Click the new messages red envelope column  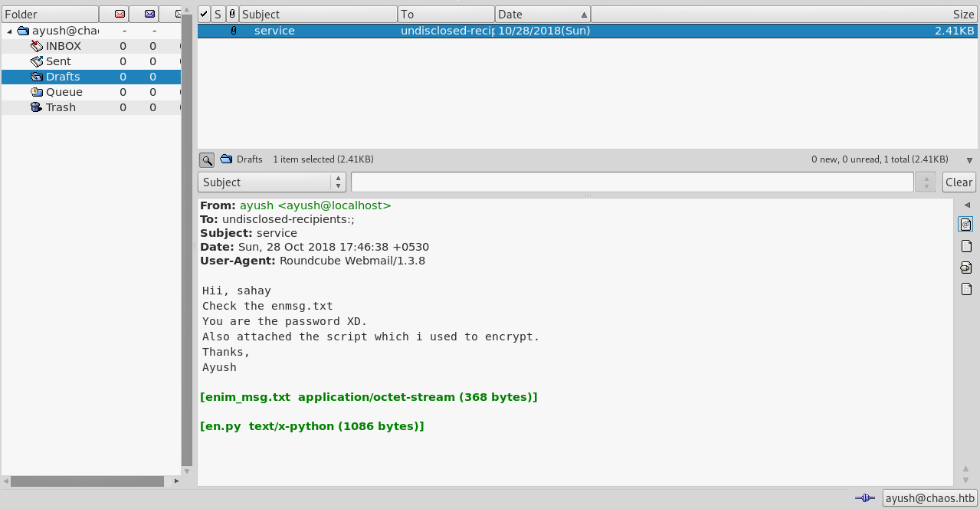coord(120,15)
